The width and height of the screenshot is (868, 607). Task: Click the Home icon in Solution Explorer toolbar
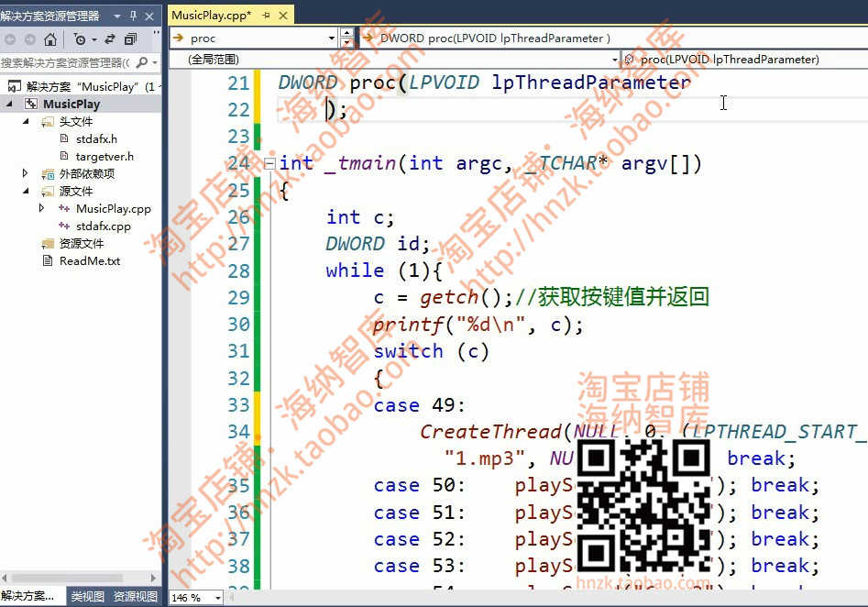coord(50,39)
